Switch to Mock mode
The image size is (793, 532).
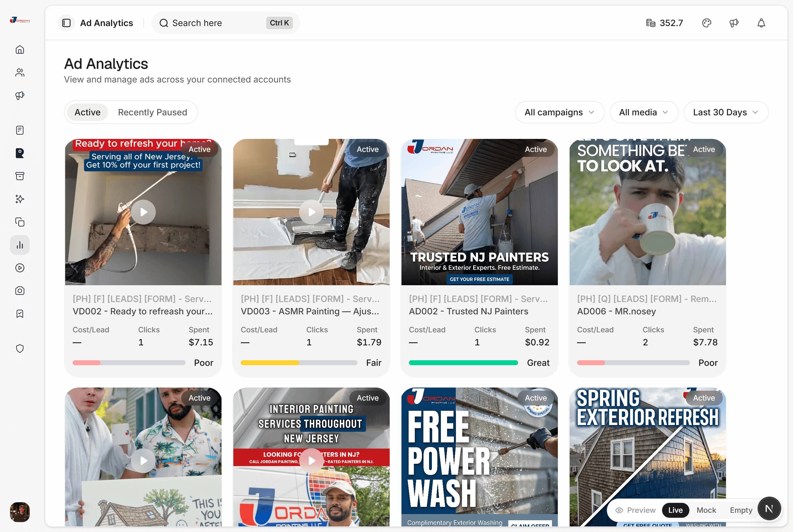tap(706, 510)
